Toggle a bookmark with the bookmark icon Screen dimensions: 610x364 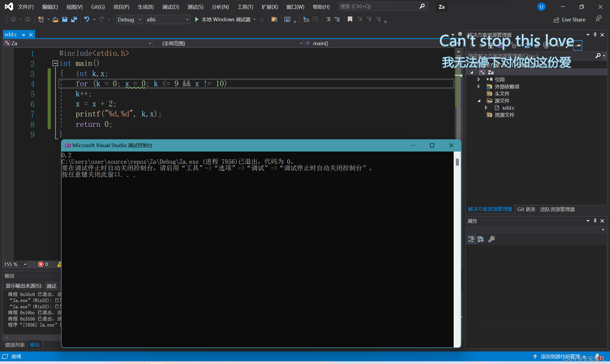(x=350, y=19)
